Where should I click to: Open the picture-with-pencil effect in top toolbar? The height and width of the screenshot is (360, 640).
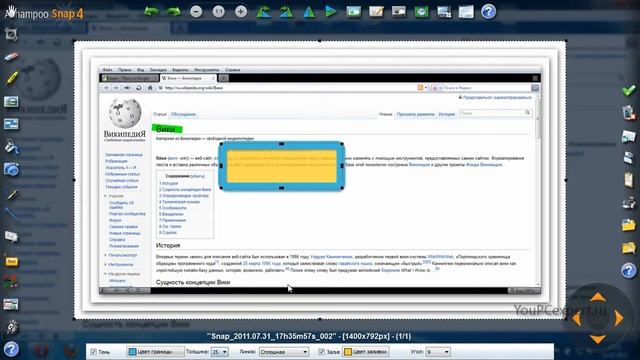point(376,11)
